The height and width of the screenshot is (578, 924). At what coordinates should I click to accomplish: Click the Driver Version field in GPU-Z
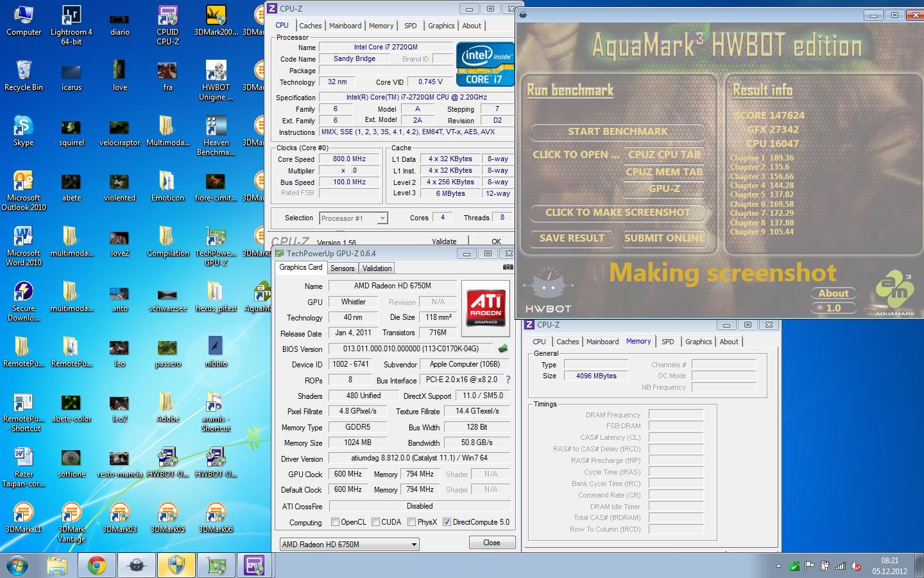(420, 459)
